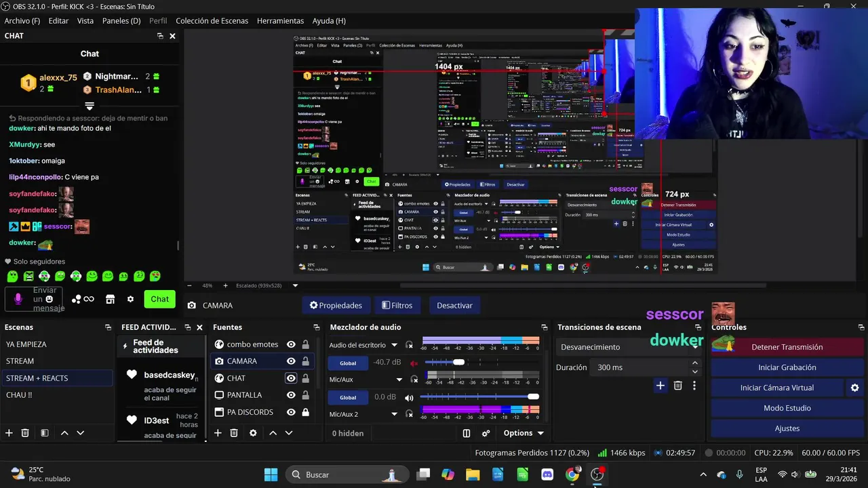Float the Mezclador de audio dock
The image size is (868, 488).
pyautogui.click(x=544, y=327)
